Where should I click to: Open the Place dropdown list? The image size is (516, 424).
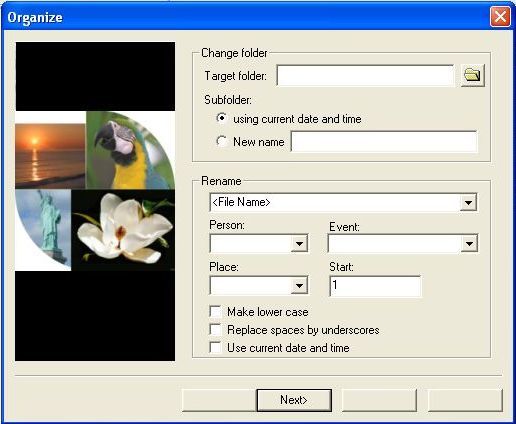click(x=299, y=286)
